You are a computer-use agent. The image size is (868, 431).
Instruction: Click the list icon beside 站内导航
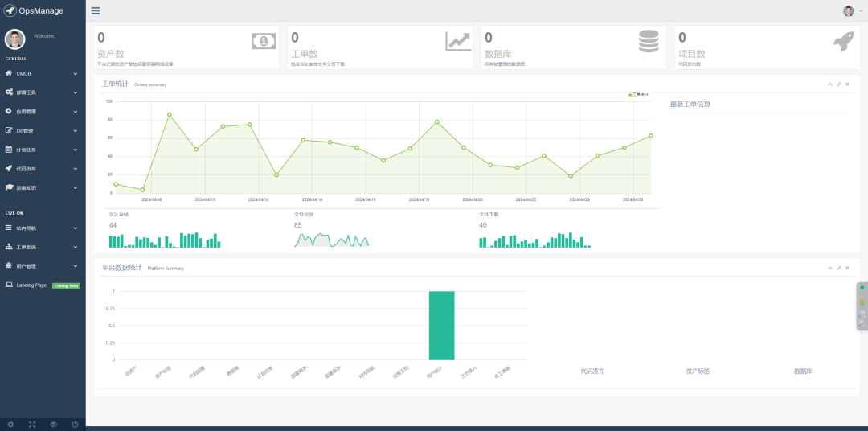coord(9,227)
